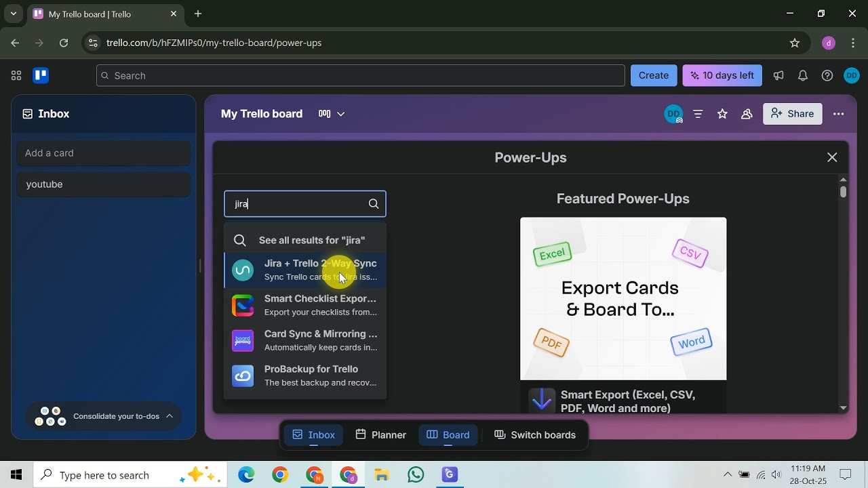The image size is (868, 488).
Task: Open the youtube card in Inbox
Action: point(104,184)
